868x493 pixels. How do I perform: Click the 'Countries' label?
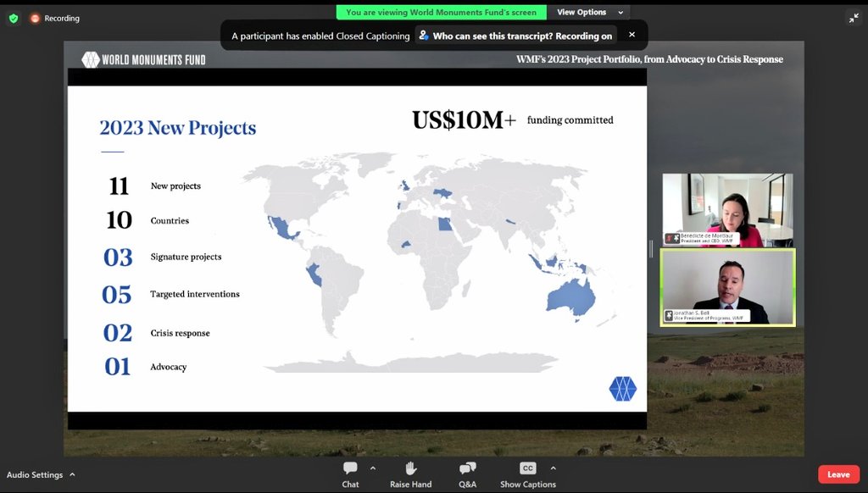pos(170,220)
